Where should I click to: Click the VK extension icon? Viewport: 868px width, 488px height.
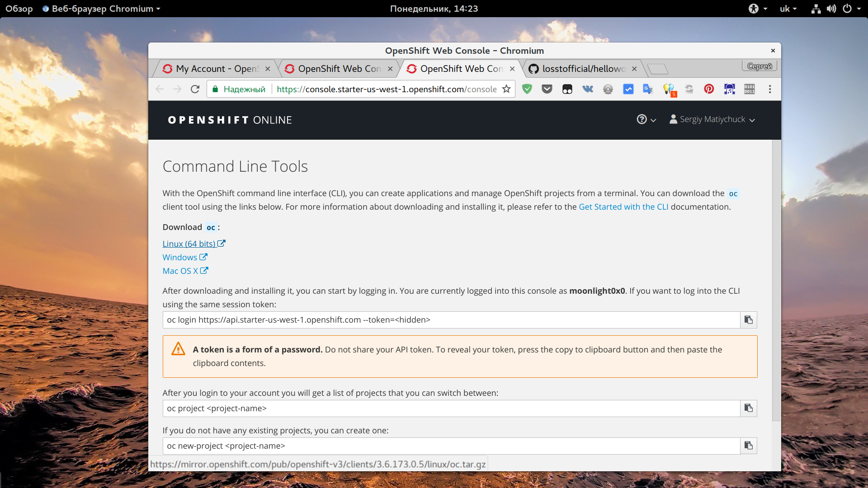pos(587,89)
